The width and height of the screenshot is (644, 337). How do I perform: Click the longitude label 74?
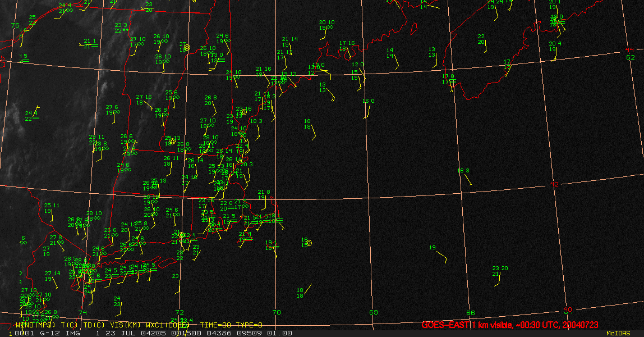point(83,313)
